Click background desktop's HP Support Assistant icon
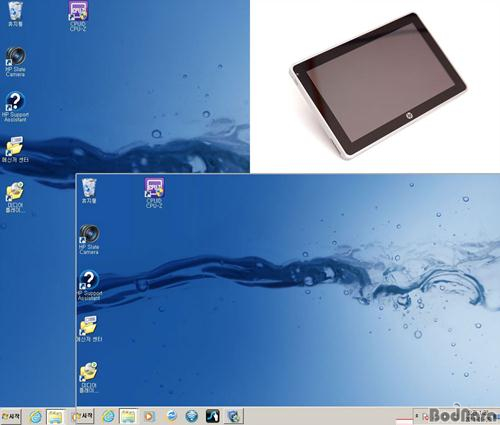This screenshot has width=500, height=425. 15,107
